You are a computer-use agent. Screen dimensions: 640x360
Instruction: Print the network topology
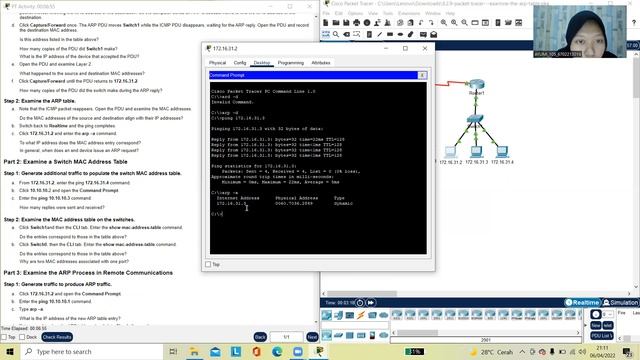tap(357, 23)
